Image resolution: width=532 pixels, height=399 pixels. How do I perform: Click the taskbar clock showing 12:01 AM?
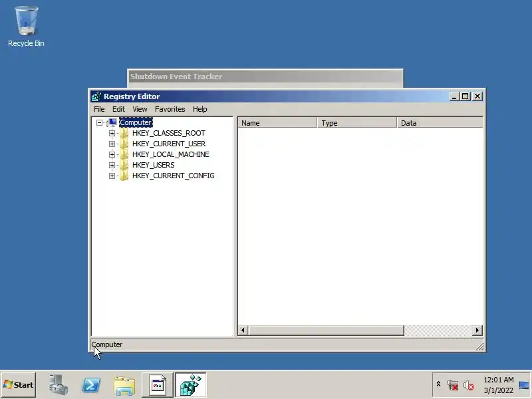coord(498,385)
